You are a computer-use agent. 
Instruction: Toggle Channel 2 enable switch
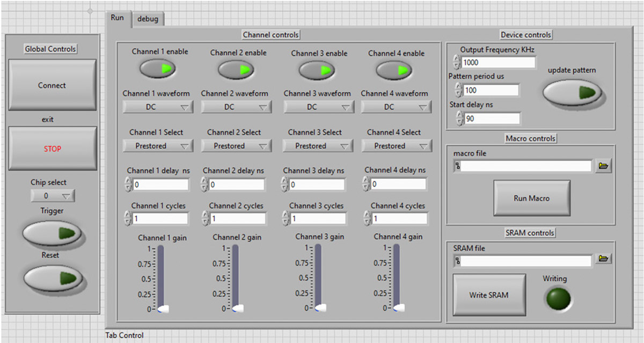pyautogui.click(x=236, y=70)
